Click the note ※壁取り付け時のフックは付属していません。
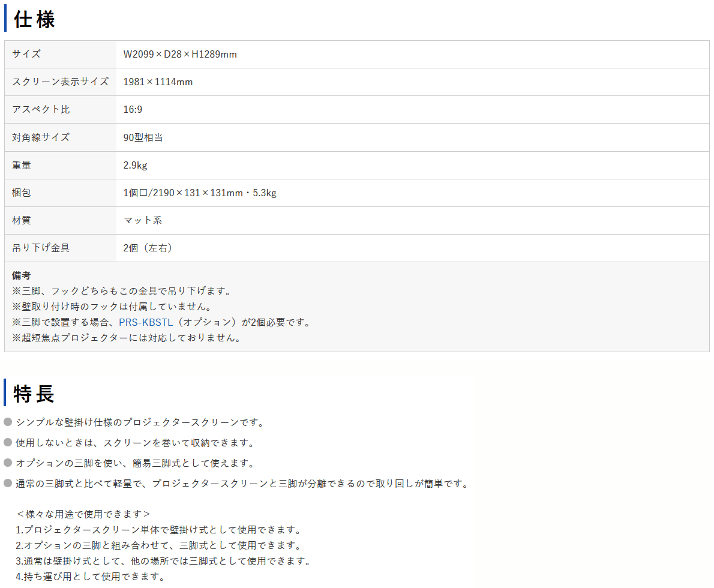The image size is (714, 588). [x=113, y=307]
